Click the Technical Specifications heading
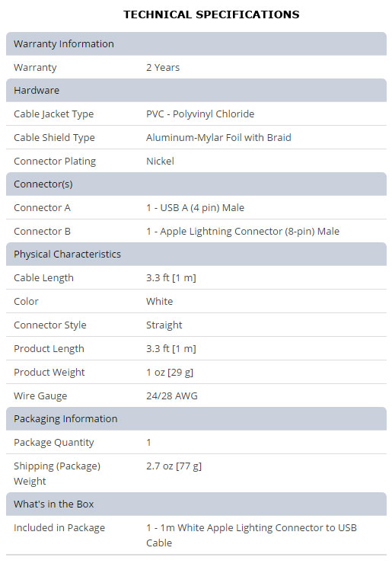 [x=212, y=14]
